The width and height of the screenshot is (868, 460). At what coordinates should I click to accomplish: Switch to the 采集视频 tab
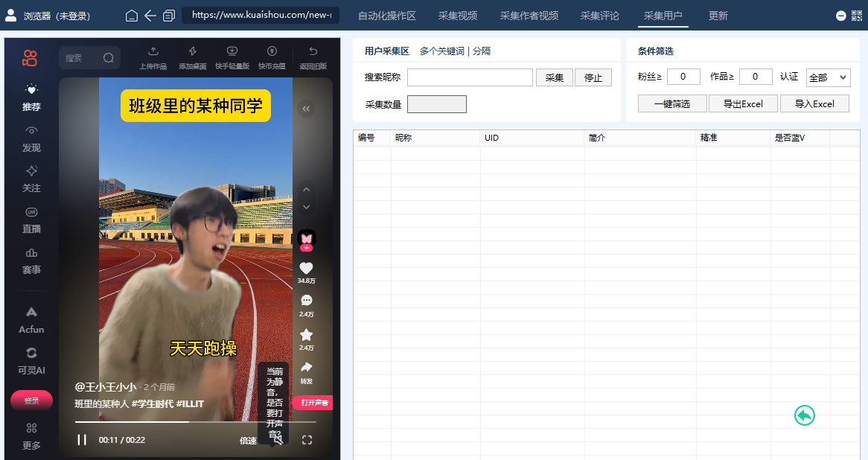457,15
